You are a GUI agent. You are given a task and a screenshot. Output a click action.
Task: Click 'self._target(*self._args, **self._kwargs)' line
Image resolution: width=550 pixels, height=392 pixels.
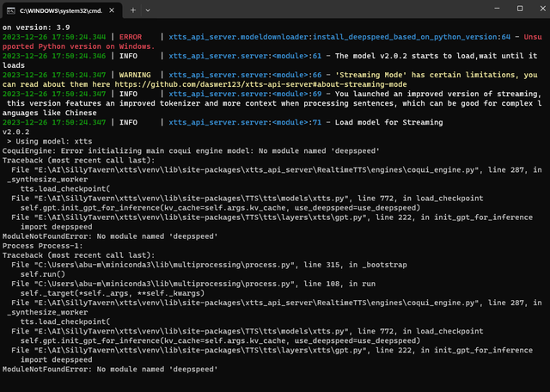point(113,293)
